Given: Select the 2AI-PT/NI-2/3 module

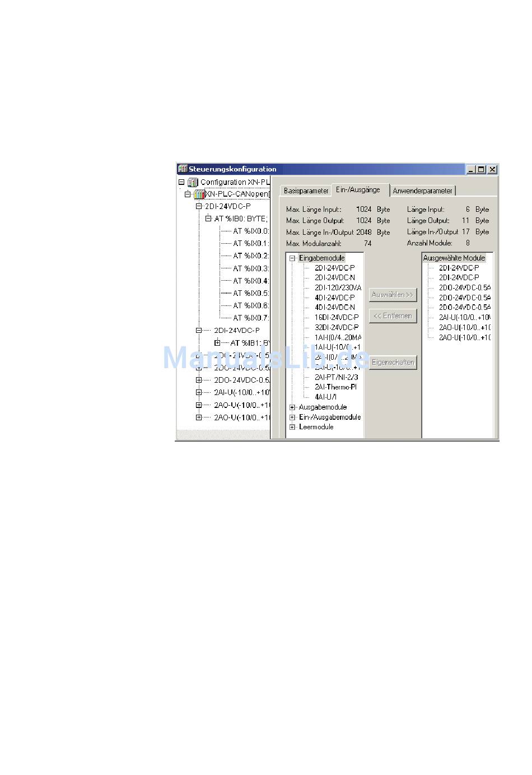Looking at the screenshot, I should click(336, 377).
